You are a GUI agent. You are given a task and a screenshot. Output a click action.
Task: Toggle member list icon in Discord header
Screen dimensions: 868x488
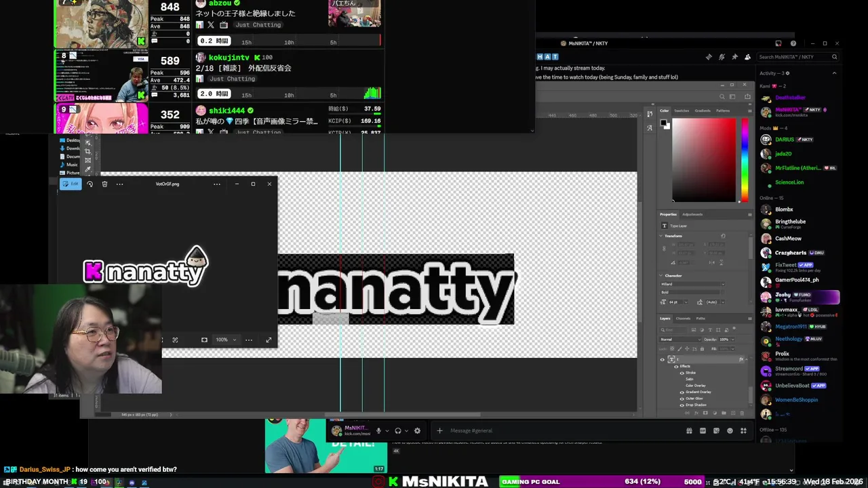(747, 57)
